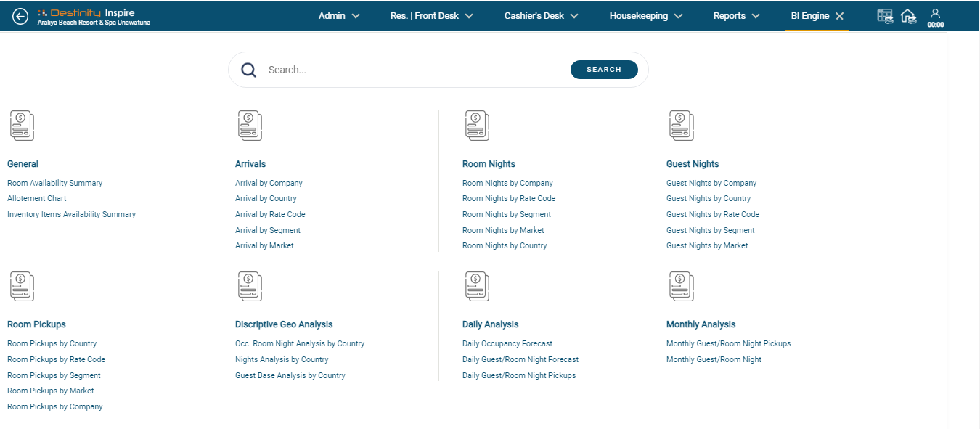Click the calendar switch icon in header
Image resolution: width=980 pixels, height=429 pixels.
point(885,16)
